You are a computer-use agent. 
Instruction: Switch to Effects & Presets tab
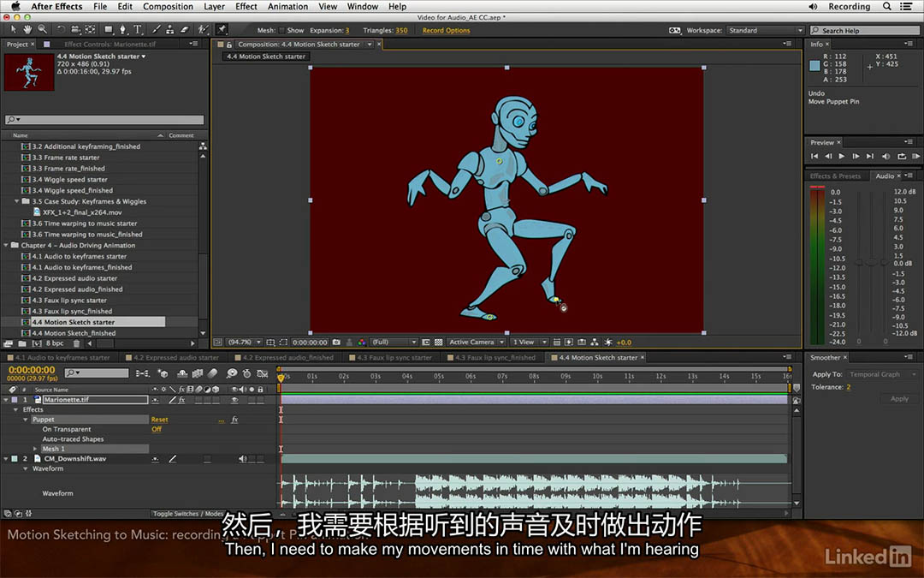(x=835, y=176)
